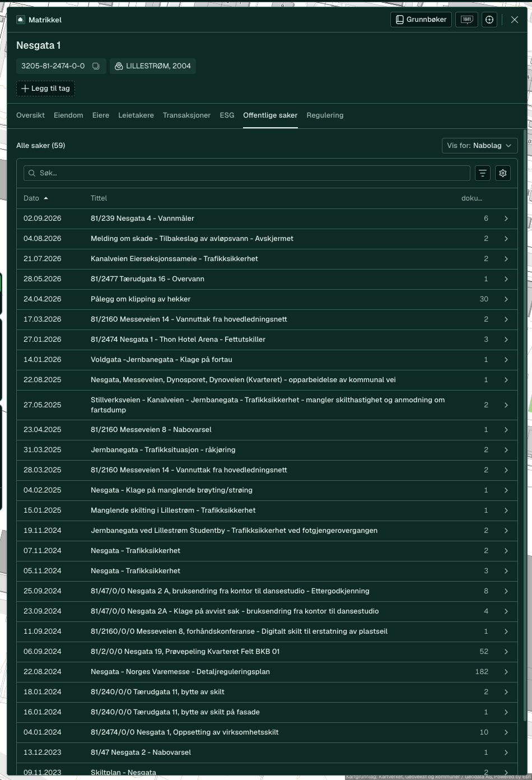Open chevron for 17.03.2026 Messeveien 14 Vannuttak row
The height and width of the screenshot is (780, 532).
506,319
